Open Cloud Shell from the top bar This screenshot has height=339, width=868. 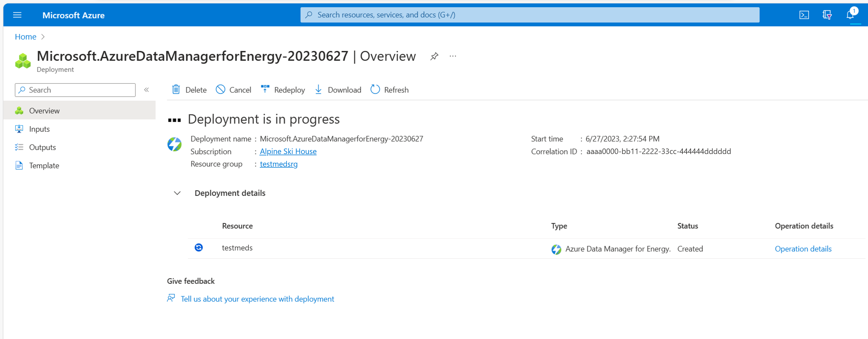805,15
